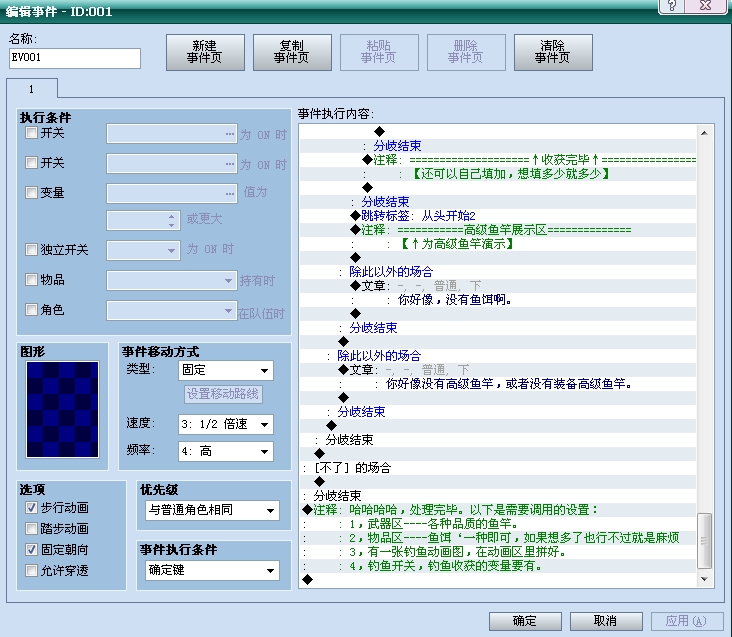732x637 pixels.
Task: Click the 新建事件页 button
Action: pos(205,52)
